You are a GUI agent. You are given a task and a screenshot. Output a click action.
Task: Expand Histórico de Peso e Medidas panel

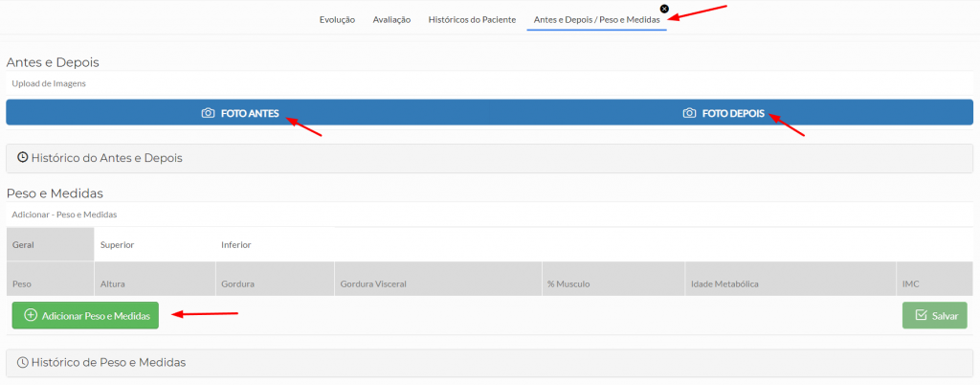coord(108,363)
